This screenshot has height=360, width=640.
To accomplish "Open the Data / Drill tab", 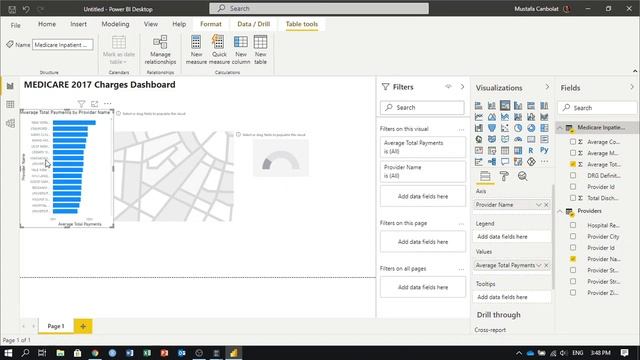I will click(253, 24).
